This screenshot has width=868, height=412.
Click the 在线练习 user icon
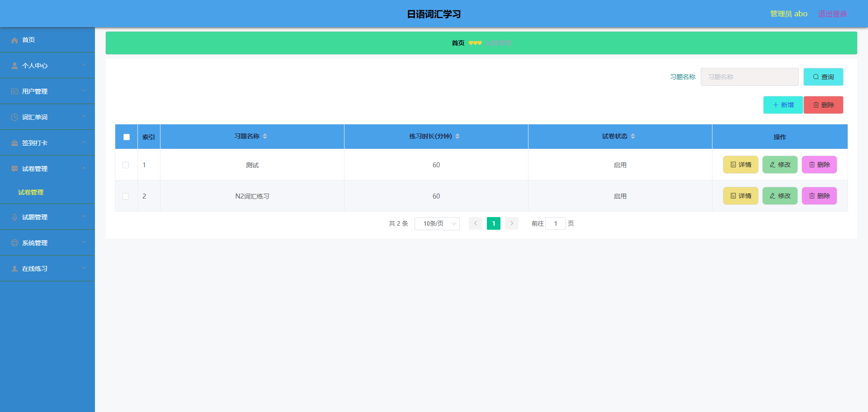[14, 269]
